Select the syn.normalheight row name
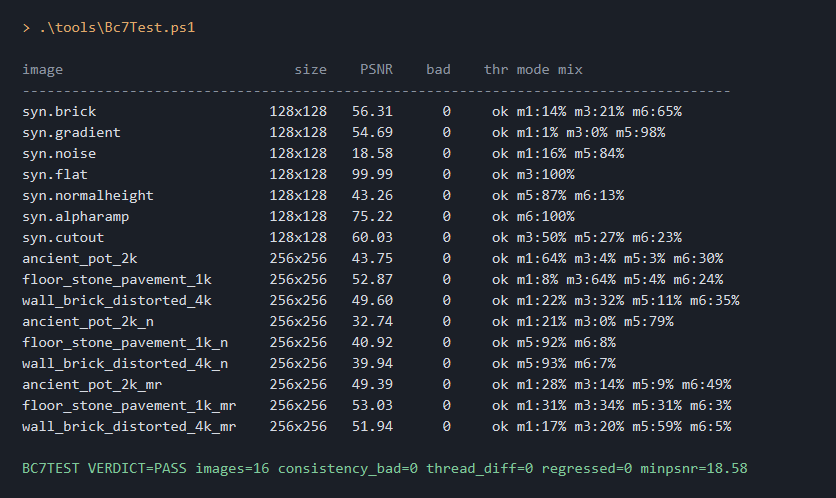Image resolution: width=836 pixels, height=498 pixels. coord(88,196)
